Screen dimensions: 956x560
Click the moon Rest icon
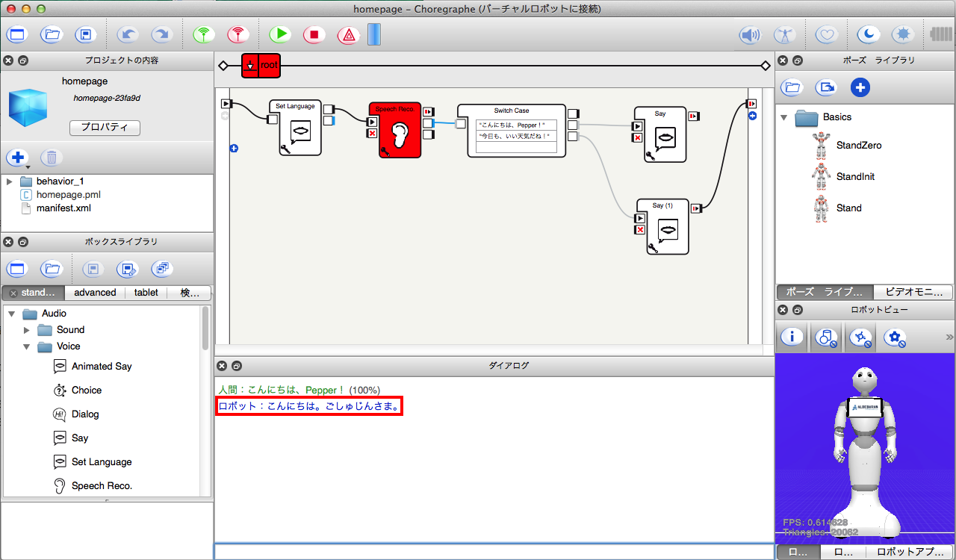pos(867,34)
